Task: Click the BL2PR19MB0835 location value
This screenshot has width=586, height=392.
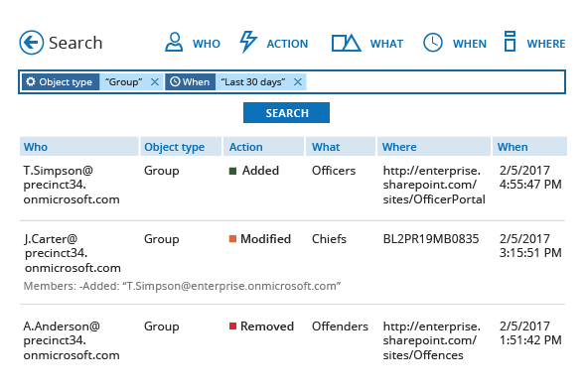Action: coord(431,239)
